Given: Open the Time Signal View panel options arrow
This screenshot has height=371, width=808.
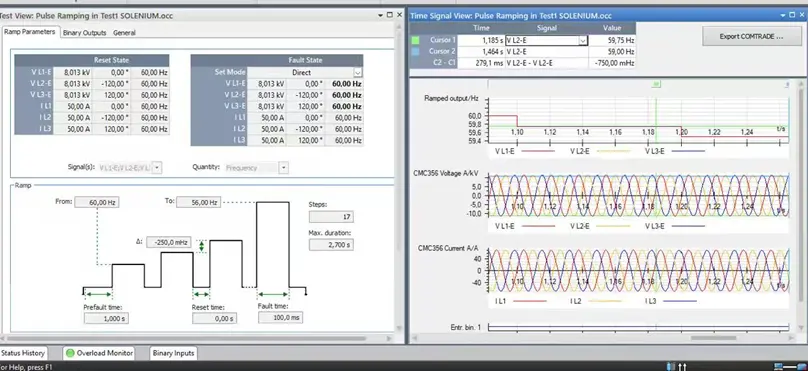Looking at the screenshot, I should pos(784,15).
